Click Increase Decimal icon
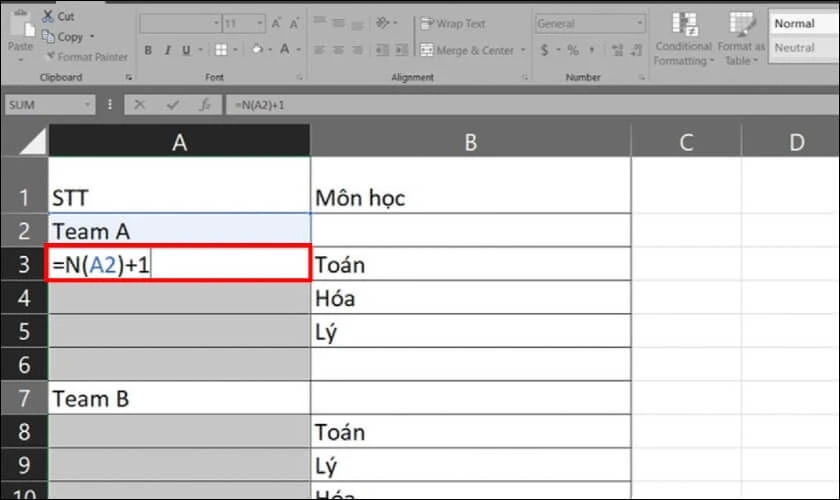 click(x=617, y=50)
